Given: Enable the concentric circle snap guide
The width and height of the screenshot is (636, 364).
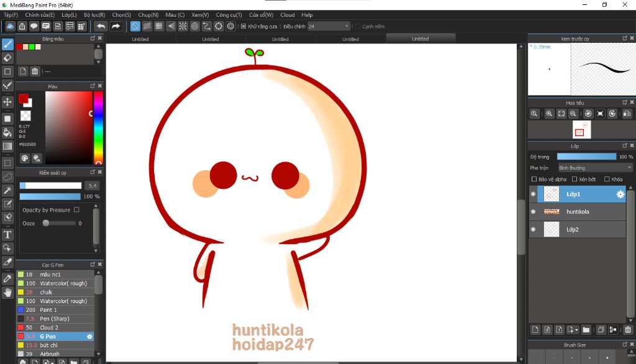Looking at the screenshot, I should 194,26.
